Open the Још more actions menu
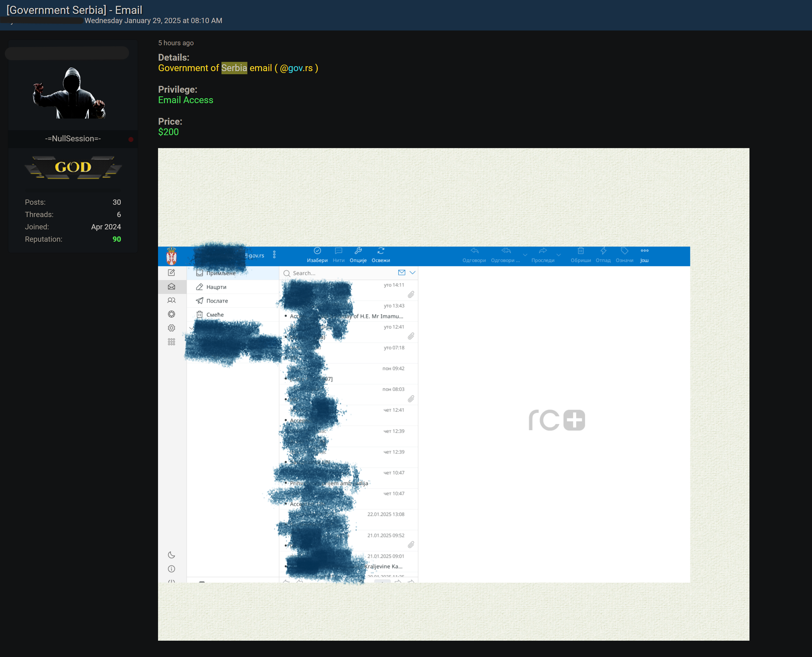Screen dimensions: 812x657 click(x=644, y=255)
